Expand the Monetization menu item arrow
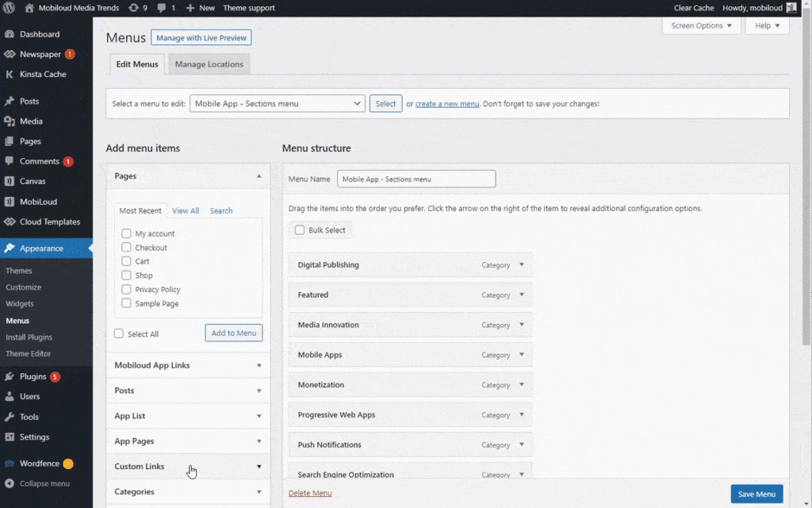The width and height of the screenshot is (812, 508). click(522, 385)
